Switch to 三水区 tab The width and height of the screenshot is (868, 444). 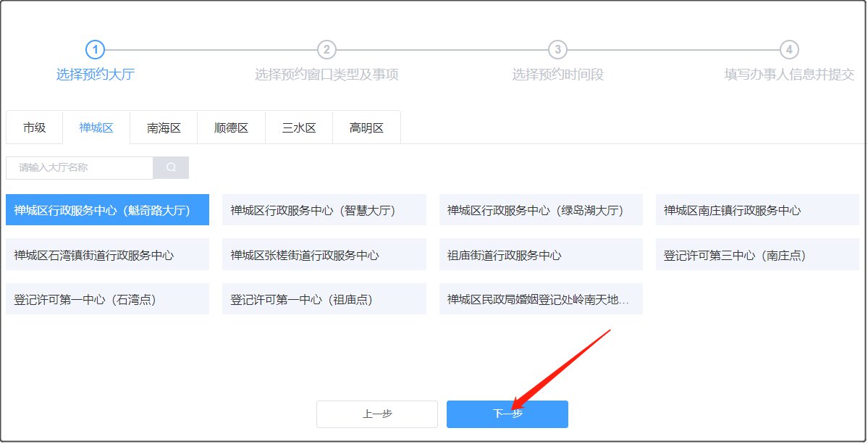click(299, 127)
